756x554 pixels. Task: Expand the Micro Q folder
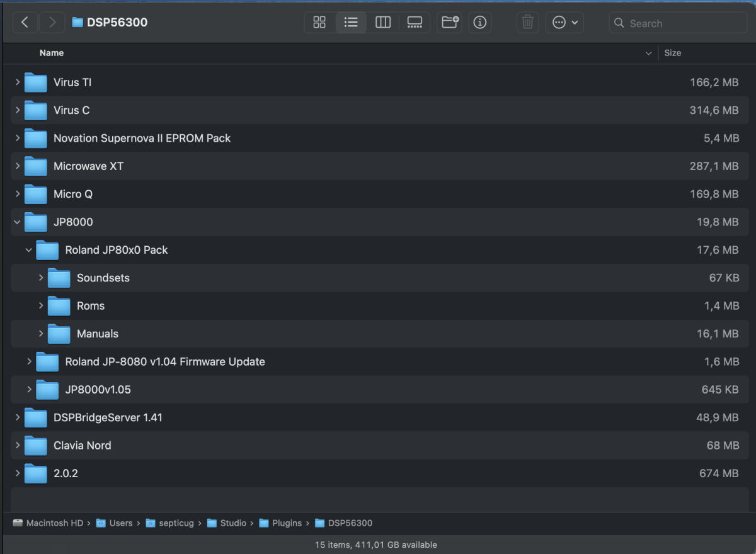18,194
